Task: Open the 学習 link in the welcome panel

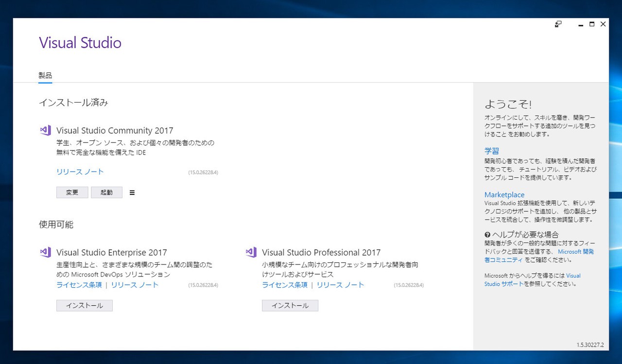Action: point(492,151)
